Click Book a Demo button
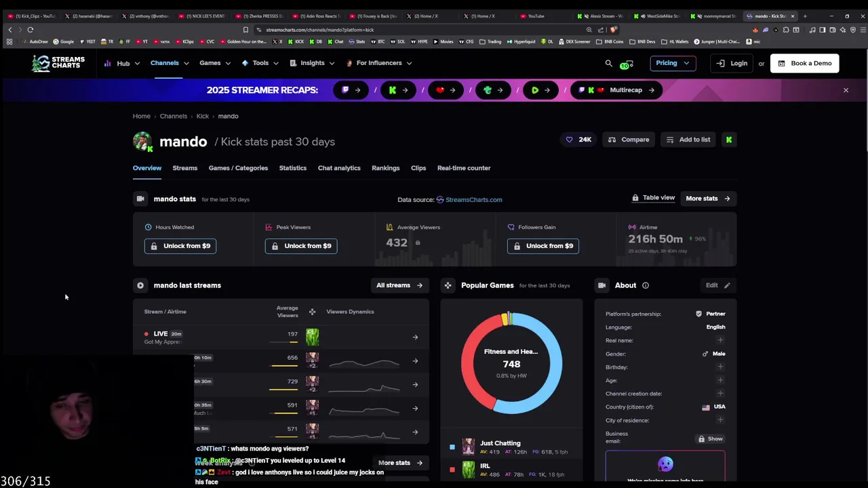This screenshot has height=488, width=868. click(804, 63)
